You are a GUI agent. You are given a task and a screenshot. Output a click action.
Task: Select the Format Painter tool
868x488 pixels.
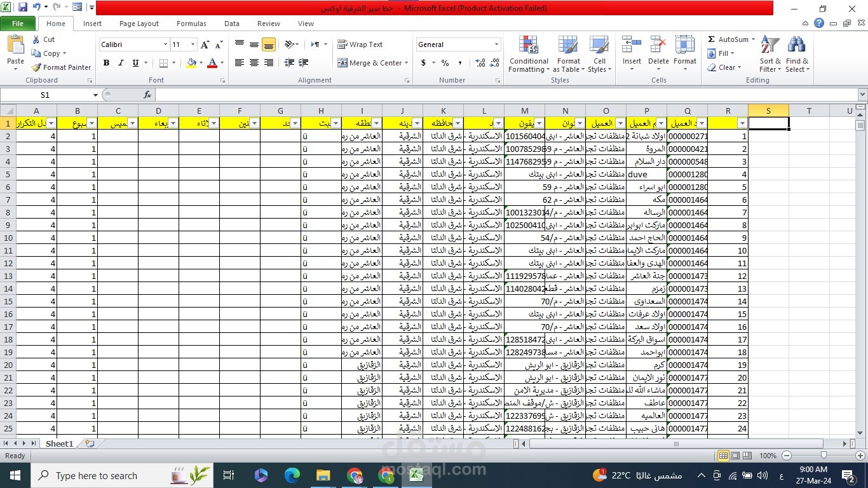coord(62,67)
